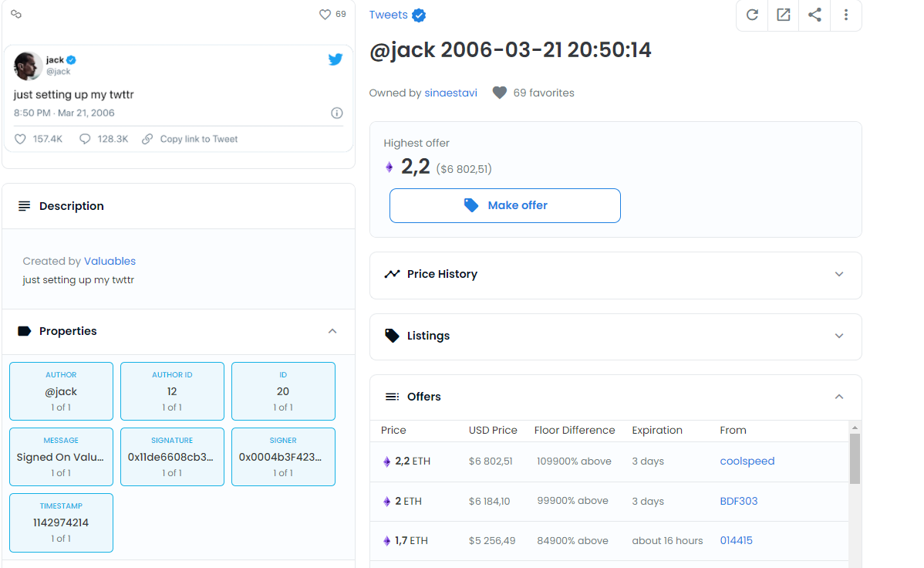Screen dimensions: 924x568
Task: Click the Expiration column header
Action: (x=657, y=430)
